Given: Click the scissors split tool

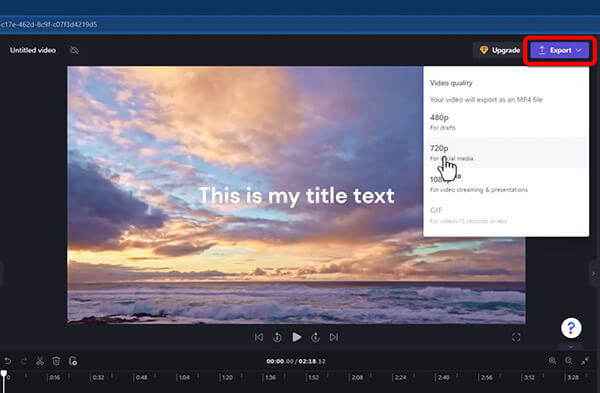Looking at the screenshot, I should coord(40,361).
